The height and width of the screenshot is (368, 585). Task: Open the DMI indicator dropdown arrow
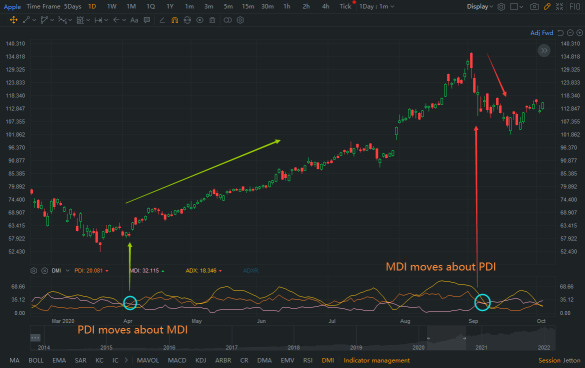[68, 271]
